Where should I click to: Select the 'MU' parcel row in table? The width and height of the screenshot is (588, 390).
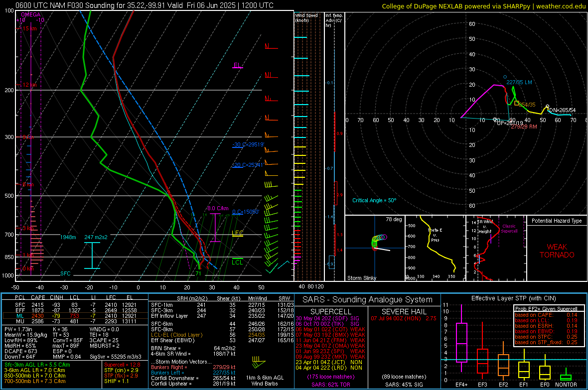click(x=75, y=321)
